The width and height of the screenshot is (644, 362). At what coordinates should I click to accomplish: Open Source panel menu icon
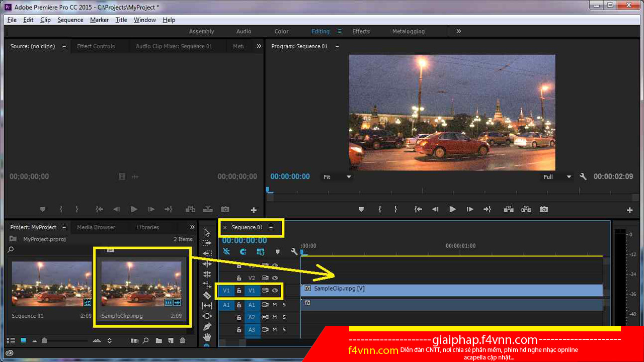[x=64, y=46]
